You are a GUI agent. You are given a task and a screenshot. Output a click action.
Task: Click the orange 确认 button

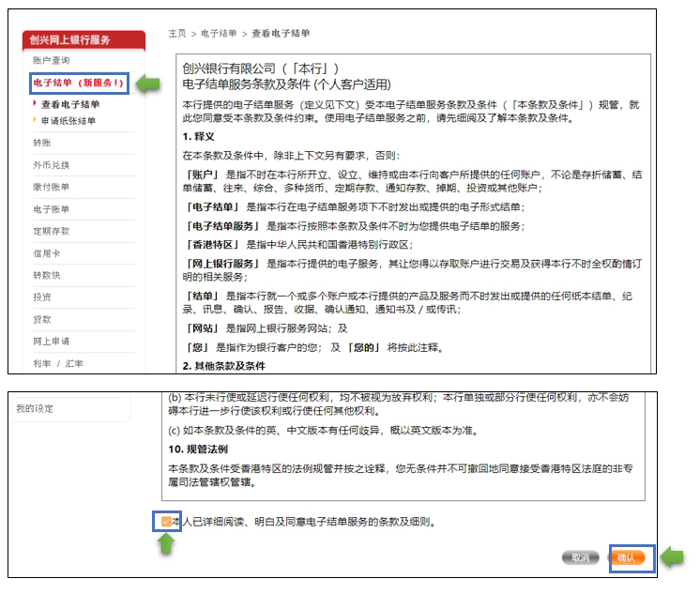[626, 557]
